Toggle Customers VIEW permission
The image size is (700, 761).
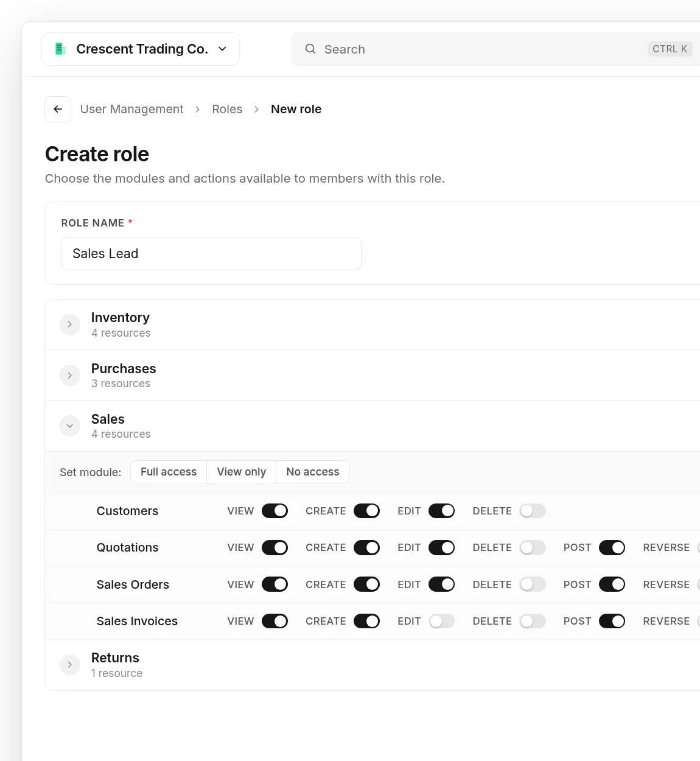point(275,511)
